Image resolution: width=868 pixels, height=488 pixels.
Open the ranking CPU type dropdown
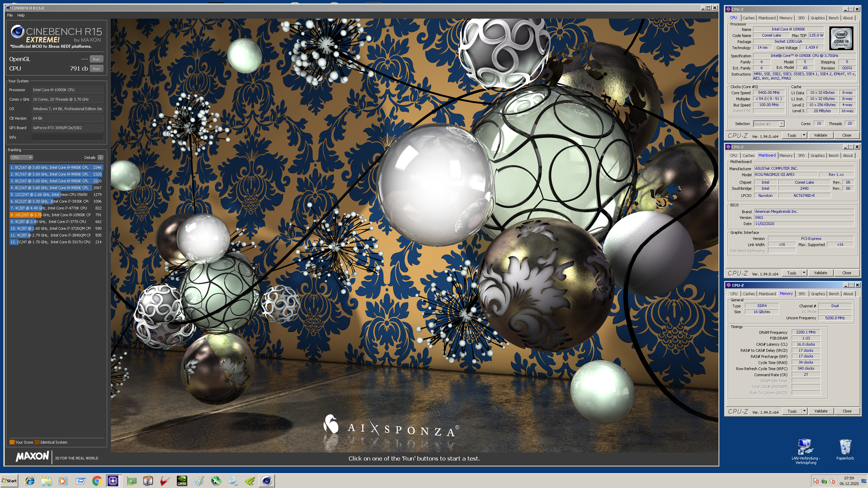(22, 158)
